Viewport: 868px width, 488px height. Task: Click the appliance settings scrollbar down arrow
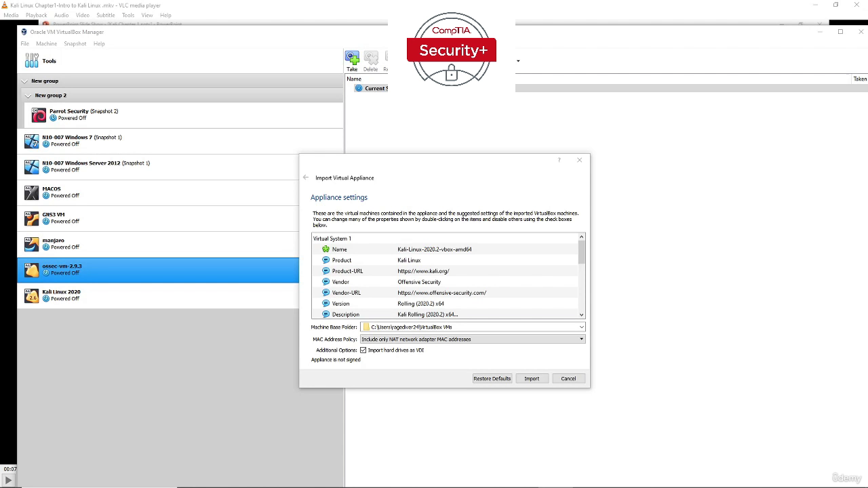pyautogui.click(x=582, y=314)
